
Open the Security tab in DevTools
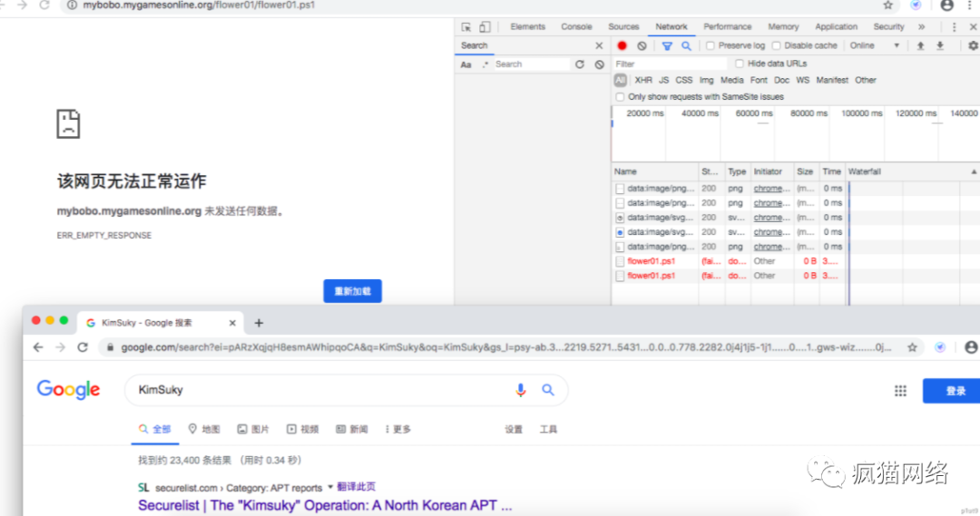point(888,27)
